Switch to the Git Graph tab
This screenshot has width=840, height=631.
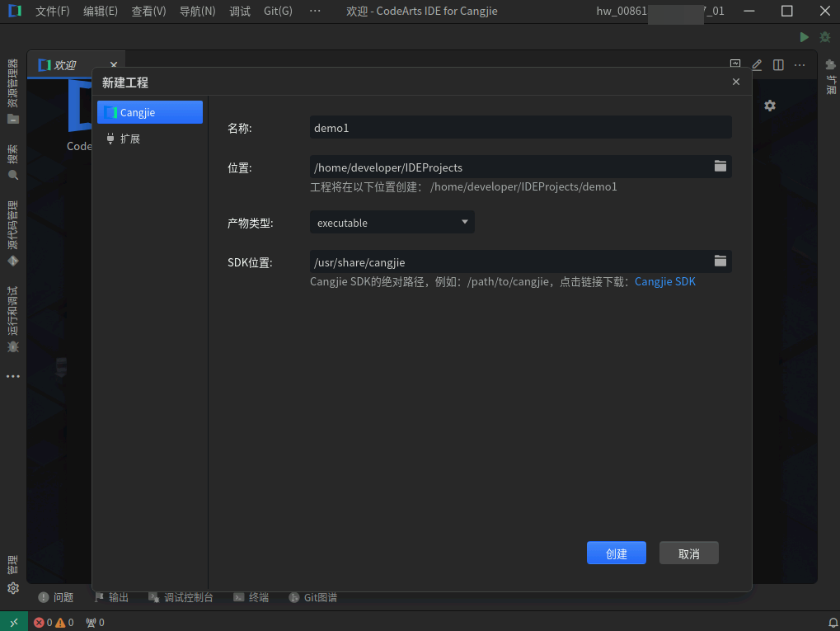[313, 597]
